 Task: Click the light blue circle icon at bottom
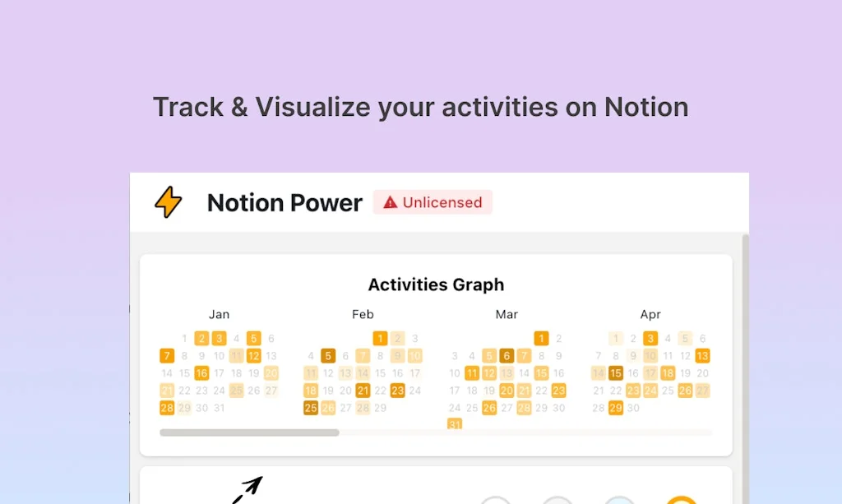(x=618, y=499)
